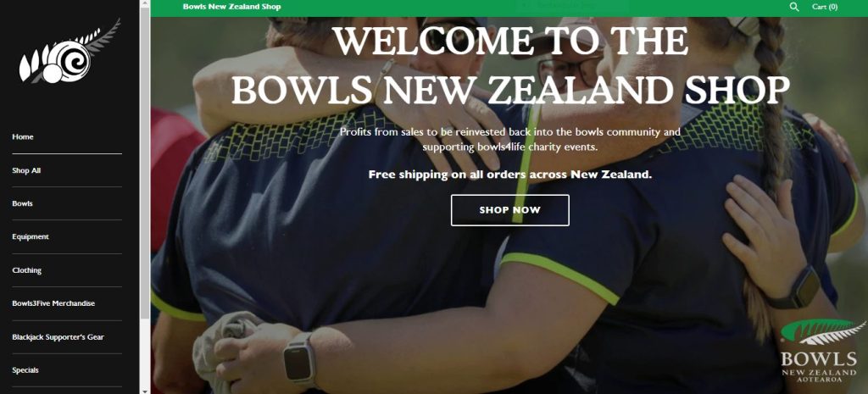Select Shop All in the sidebar

26,170
